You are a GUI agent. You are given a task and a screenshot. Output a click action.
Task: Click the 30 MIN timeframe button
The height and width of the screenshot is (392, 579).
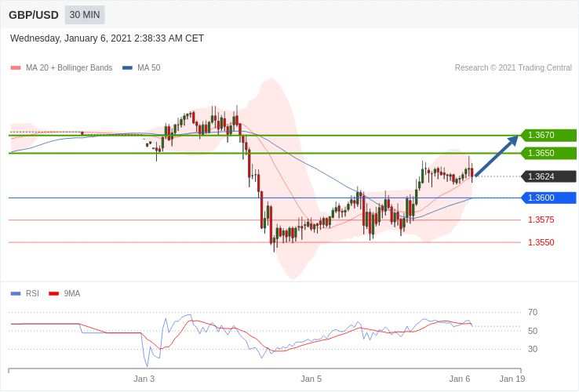[85, 15]
